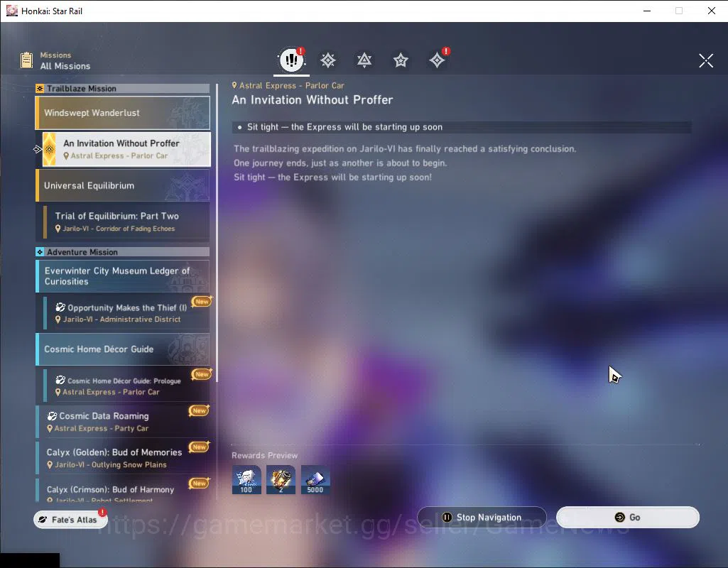Click the Missions clipboard icon

click(26, 60)
